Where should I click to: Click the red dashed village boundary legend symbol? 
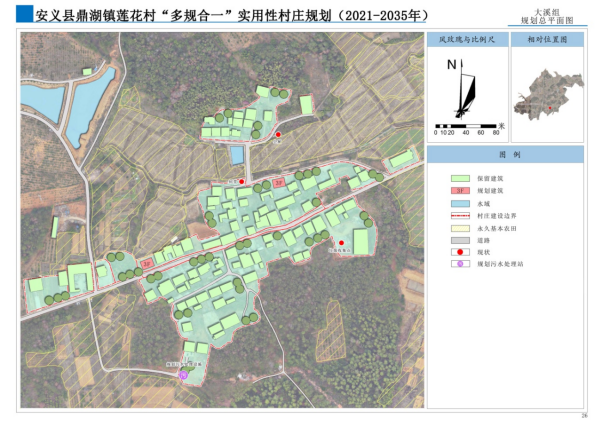coord(461,214)
